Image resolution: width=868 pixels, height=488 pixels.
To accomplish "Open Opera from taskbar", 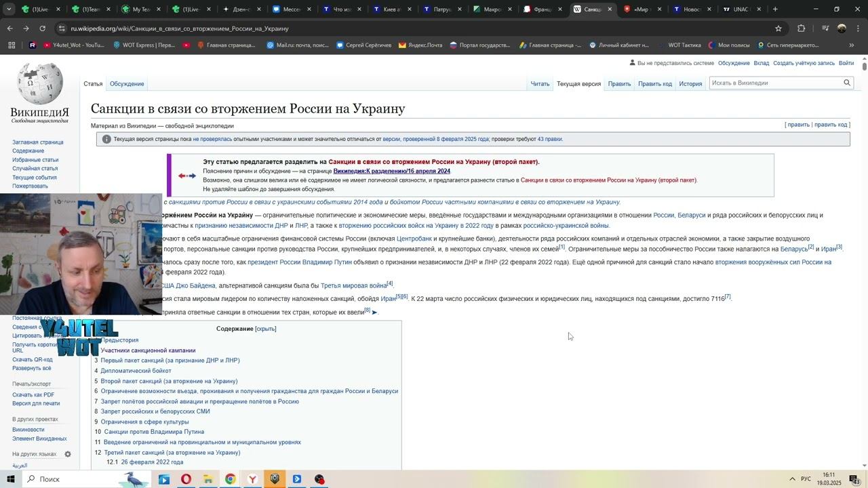I will (186, 479).
